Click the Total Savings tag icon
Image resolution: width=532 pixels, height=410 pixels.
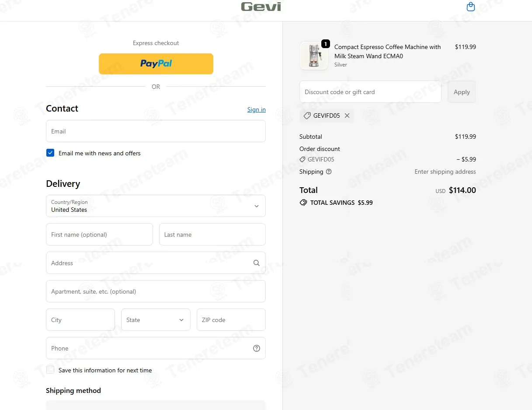click(303, 203)
